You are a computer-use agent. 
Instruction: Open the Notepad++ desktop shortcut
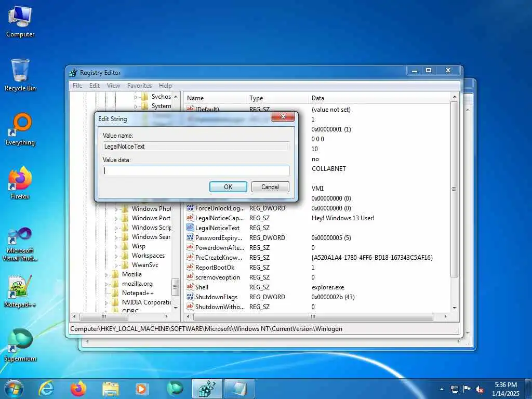[x=20, y=291]
